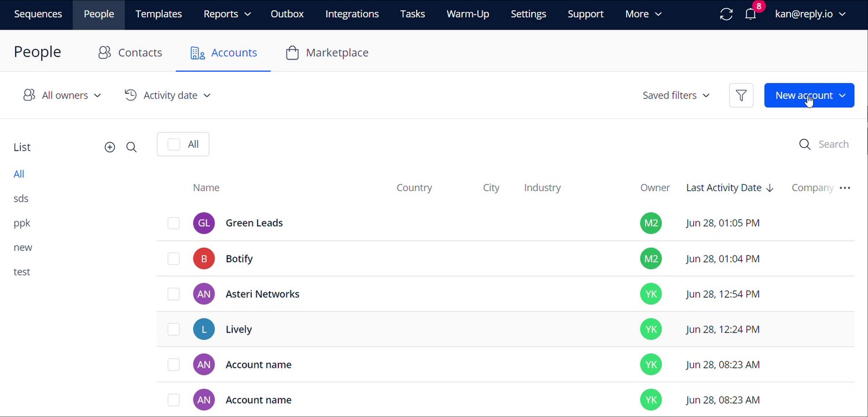Image resolution: width=868 pixels, height=417 pixels.
Task: Tick the Botify row checkbox
Action: pyautogui.click(x=174, y=259)
